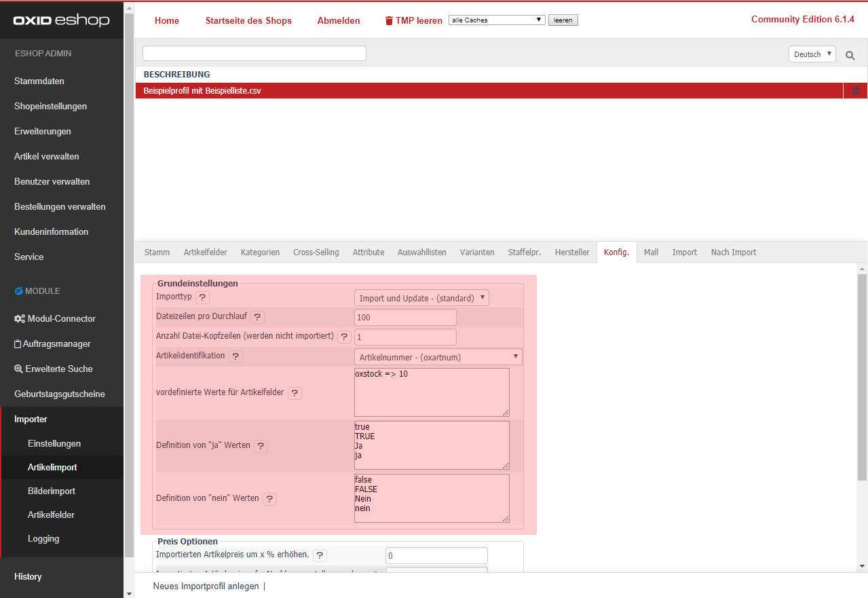
Task: Open help for Anzahl Datei-Kopfzeilen
Action: pyautogui.click(x=344, y=337)
